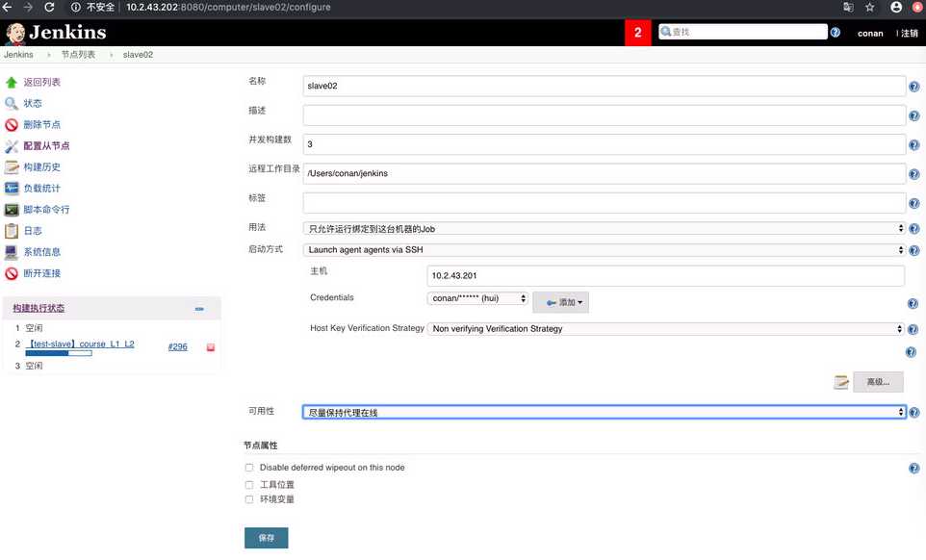Click the notepad icon beside 构建历史
Viewport: 926px width, 560px height.
pos(12,167)
